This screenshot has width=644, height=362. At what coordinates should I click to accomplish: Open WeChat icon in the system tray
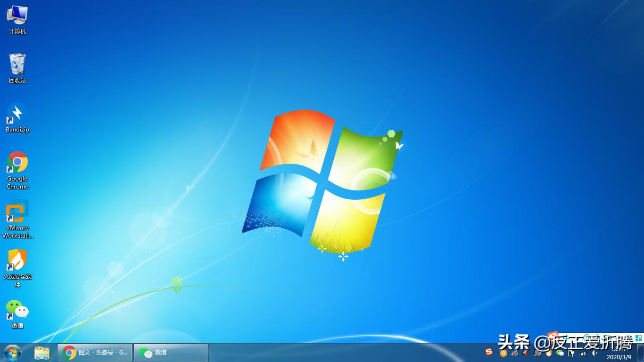[560, 353]
